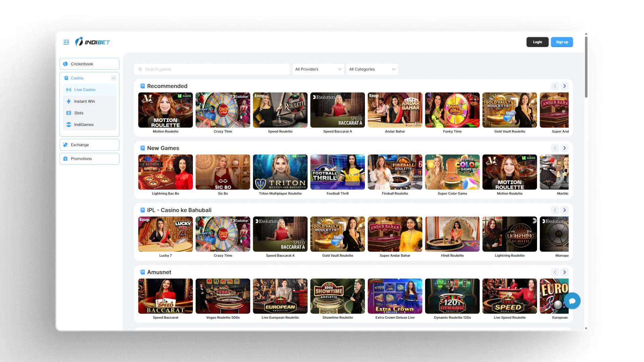Click the page vertical scrollbar
This screenshot has height=362, width=644.
[x=586, y=67]
